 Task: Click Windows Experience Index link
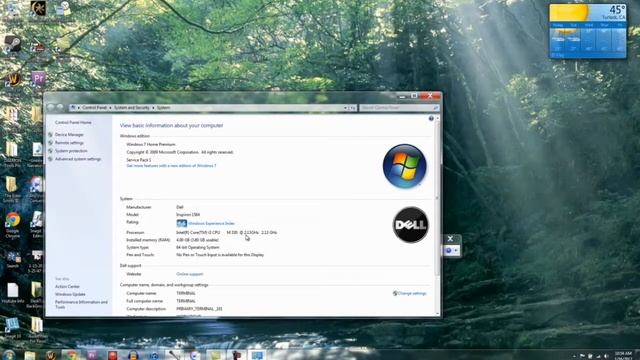211,223
